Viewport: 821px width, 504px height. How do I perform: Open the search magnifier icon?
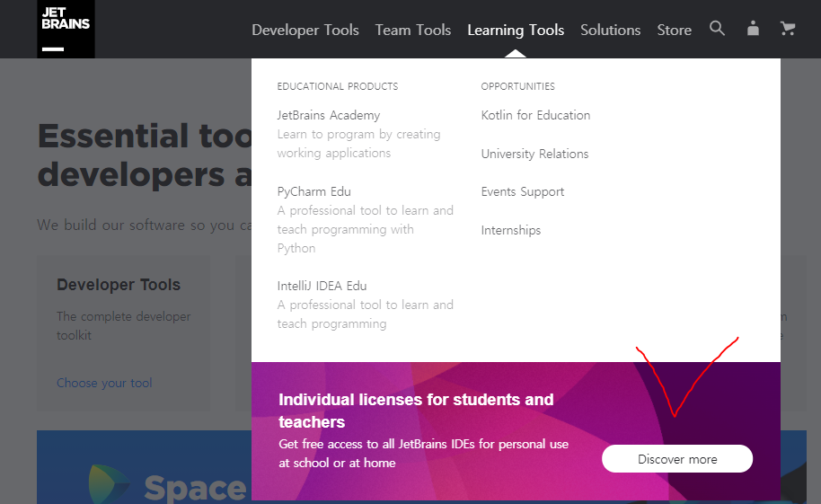point(717,28)
